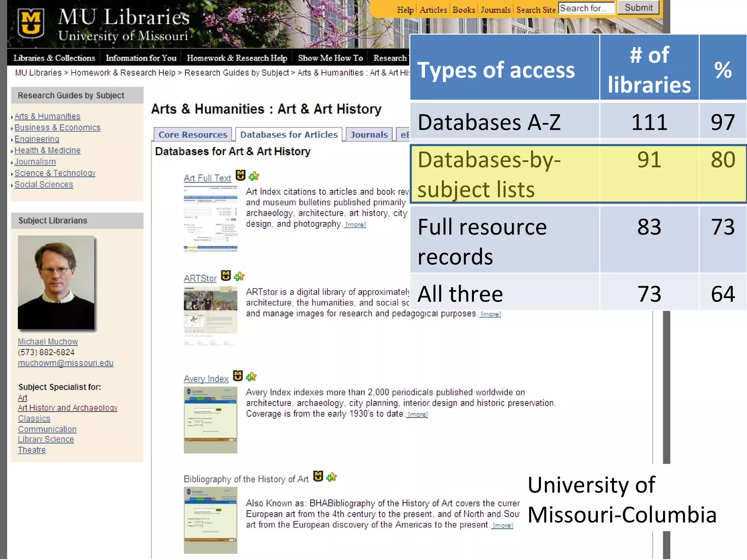Click [more] after Art Full Text description

pyautogui.click(x=355, y=225)
